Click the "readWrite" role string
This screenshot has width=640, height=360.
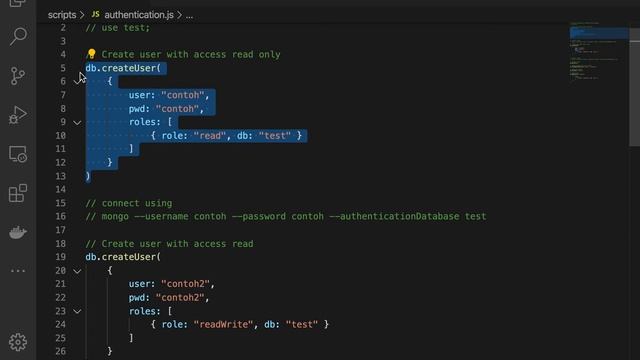point(223,324)
